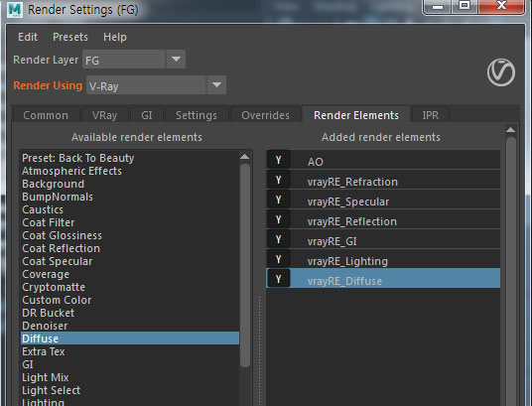Click the available elements scrollbar thumb
The width and height of the screenshot is (532, 406).
[245, 265]
